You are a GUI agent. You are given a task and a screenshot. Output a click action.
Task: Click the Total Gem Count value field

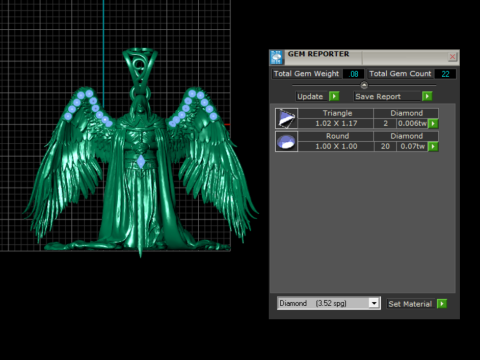coord(445,74)
